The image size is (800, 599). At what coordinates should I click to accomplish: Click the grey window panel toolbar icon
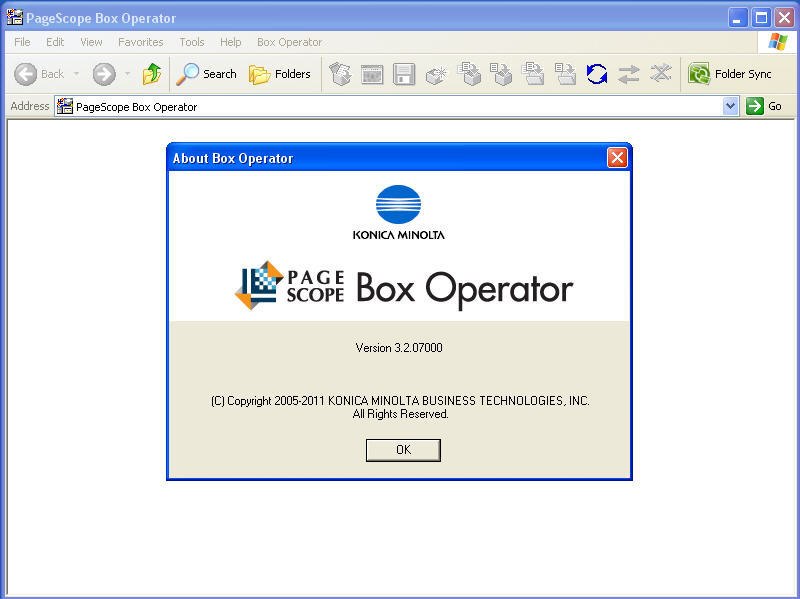372,74
